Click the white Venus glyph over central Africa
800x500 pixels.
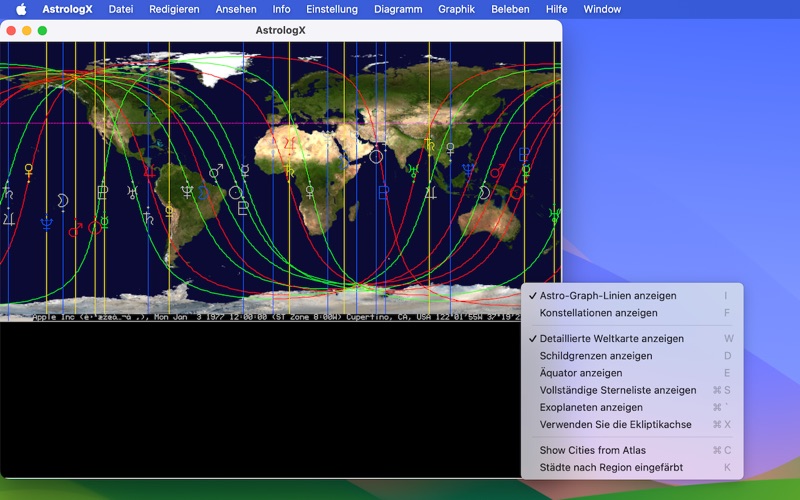click(310, 192)
